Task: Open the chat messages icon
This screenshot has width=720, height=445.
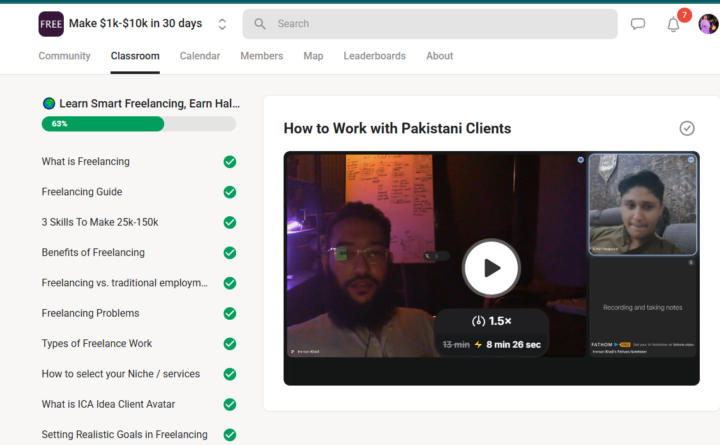Action: click(638, 24)
